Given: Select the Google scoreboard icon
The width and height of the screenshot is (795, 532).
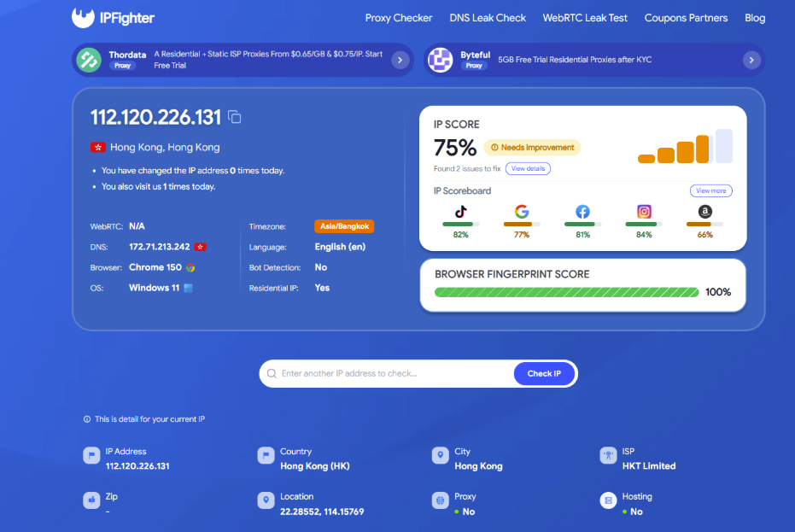Looking at the screenshot, I should pos(522,212).
